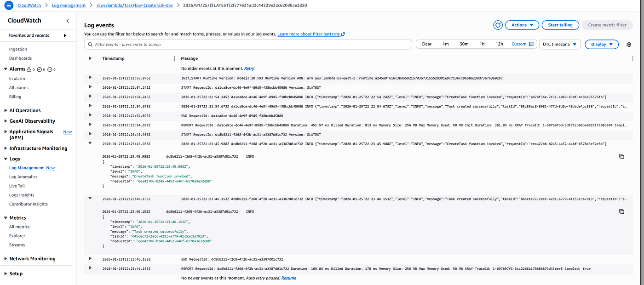Expand the Setup section
644x285 pixels.
tap(6, 274)
